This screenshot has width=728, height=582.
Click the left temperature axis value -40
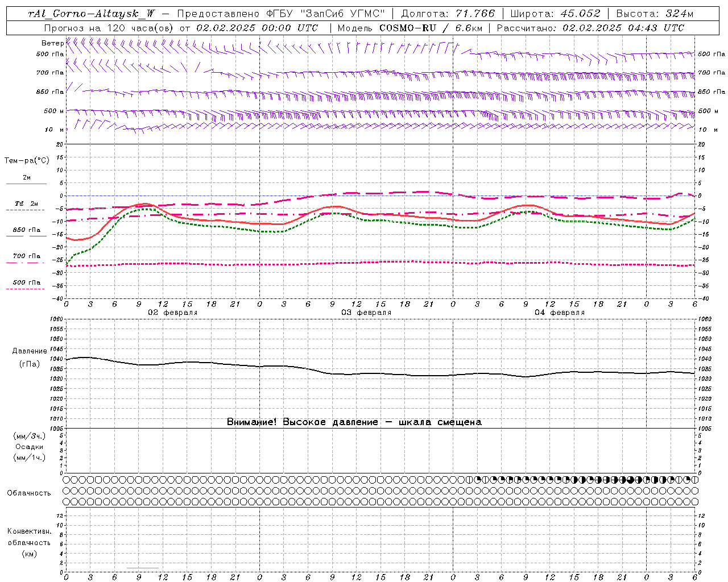59,298
